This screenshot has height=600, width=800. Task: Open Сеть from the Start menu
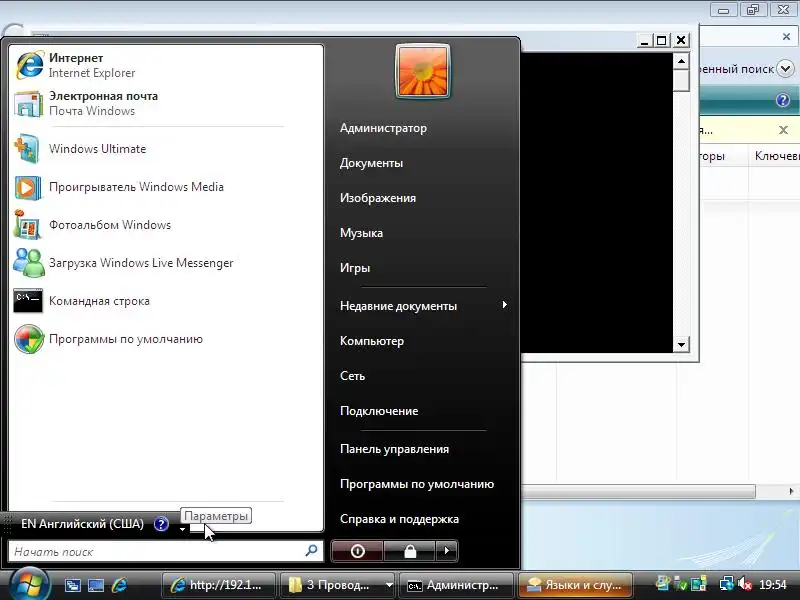tap(353, 376)
